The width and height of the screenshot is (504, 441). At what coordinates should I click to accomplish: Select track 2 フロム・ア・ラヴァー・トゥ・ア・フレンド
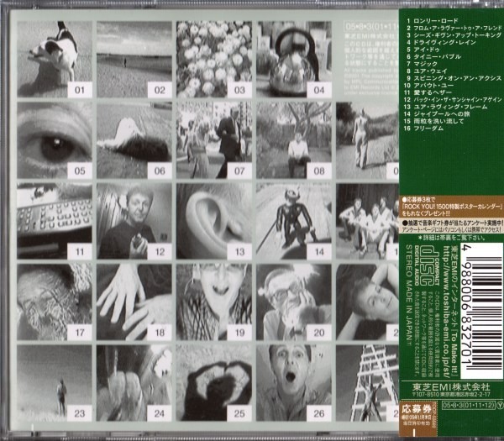[x=454, y=28]
